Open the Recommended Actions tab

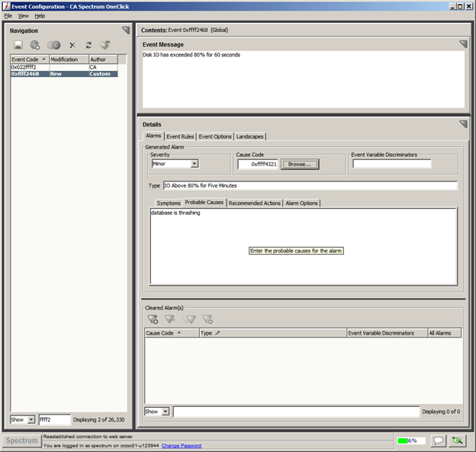click(x=255, y=204)
